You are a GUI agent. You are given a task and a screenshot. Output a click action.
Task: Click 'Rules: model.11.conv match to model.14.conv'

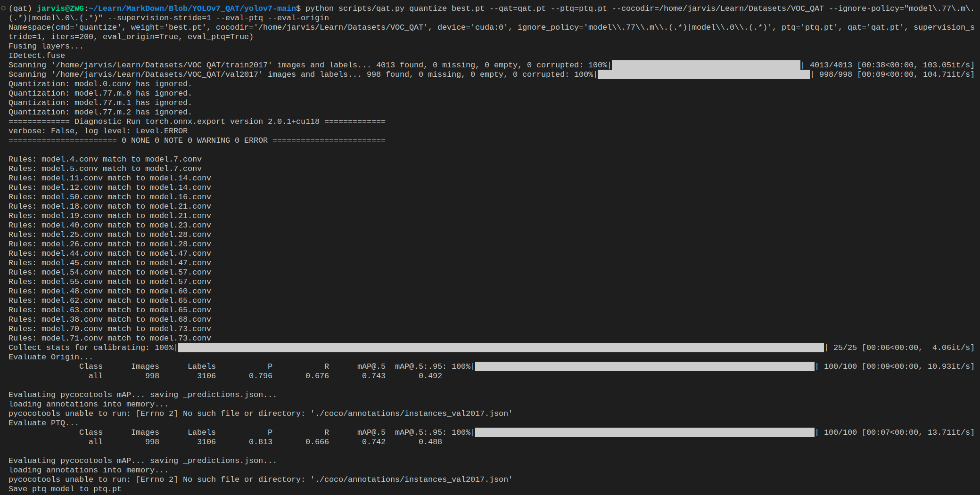(110, 178)
